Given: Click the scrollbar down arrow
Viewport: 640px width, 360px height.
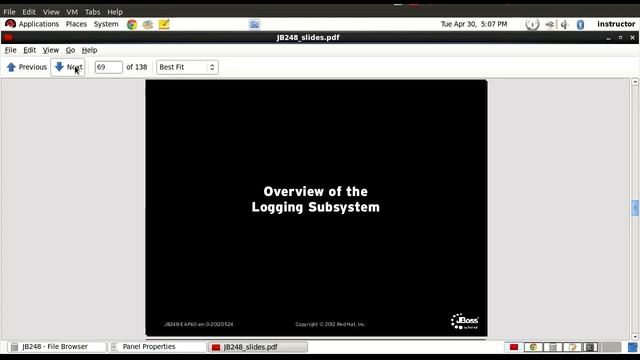Looking at the screenshot, I should (635, 337).
